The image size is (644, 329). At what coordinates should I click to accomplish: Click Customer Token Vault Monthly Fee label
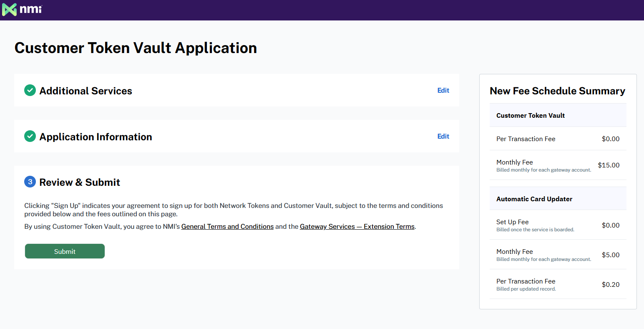coord(514,162)
